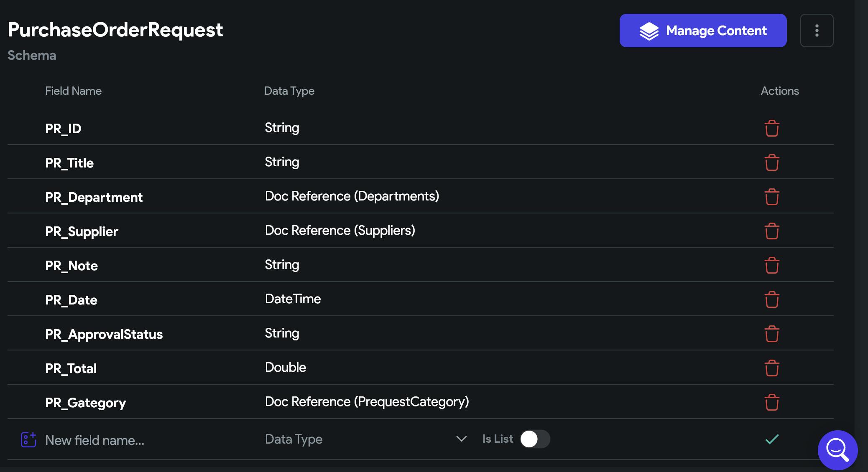Remove the PR_Note field
Viewport: 868px width, 472px height.
(x=772, y=266)
